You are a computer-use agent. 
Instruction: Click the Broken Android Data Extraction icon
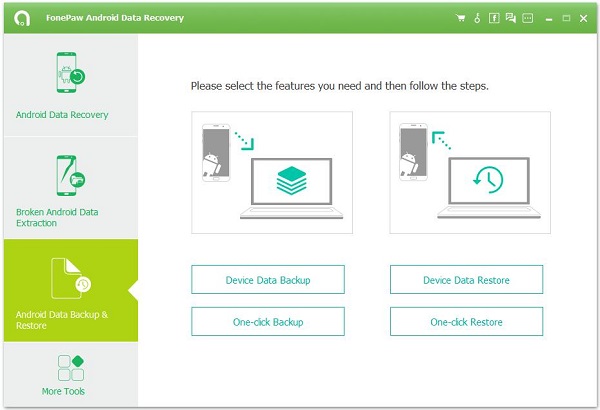[x=70, y=175]
